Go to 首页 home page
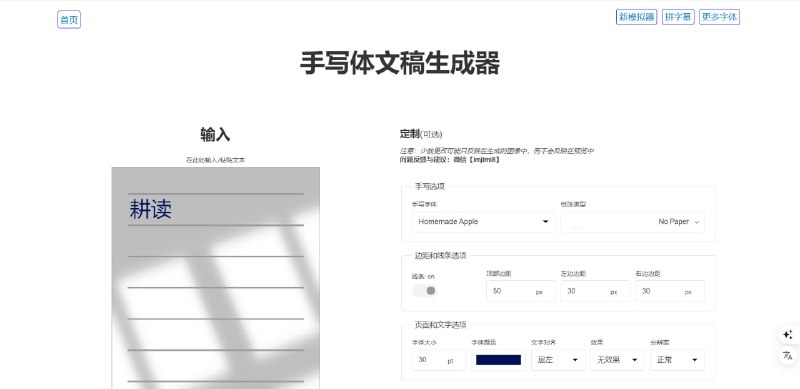 coord(69,19)
